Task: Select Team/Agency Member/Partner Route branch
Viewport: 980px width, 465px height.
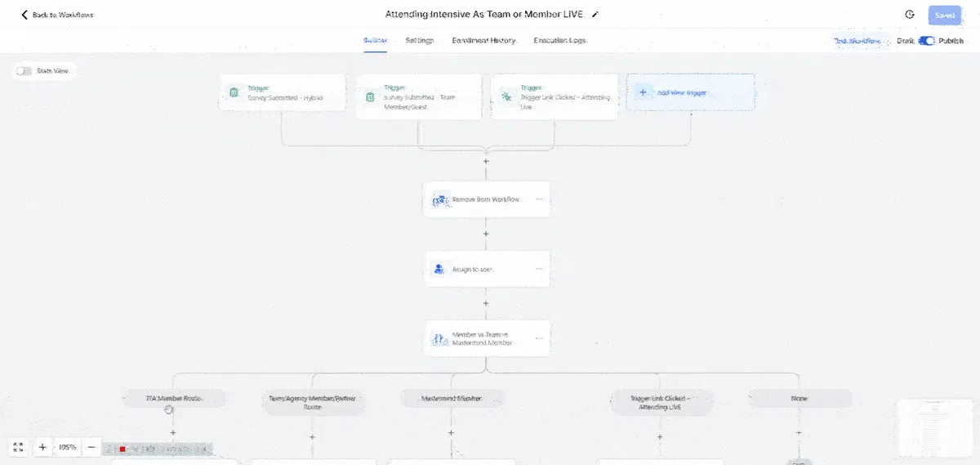Action: click(312, 402)
